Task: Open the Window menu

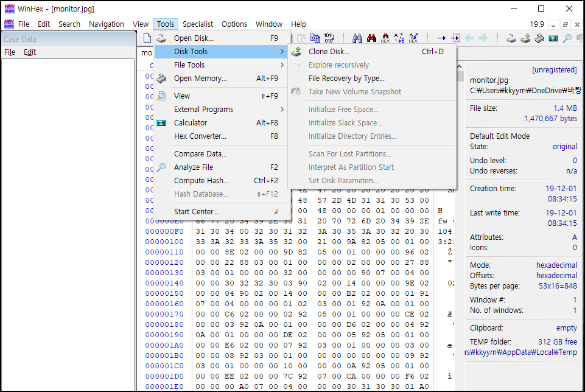Action: click(x=269, y=24)
